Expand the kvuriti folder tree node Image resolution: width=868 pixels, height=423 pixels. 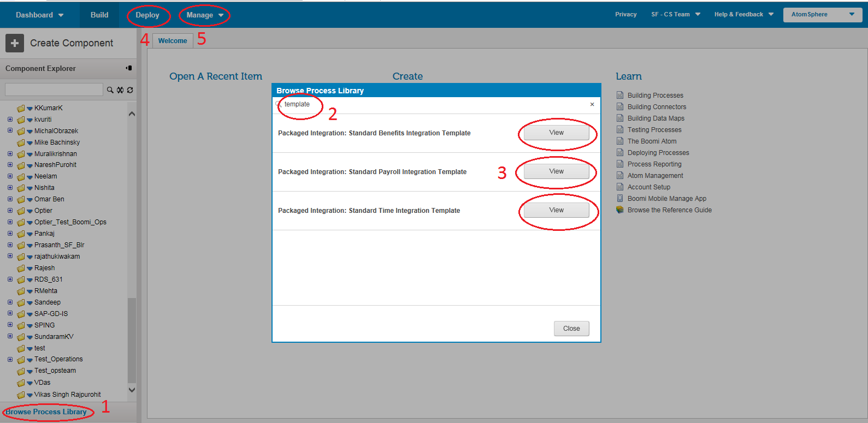(x=10, y=119)
